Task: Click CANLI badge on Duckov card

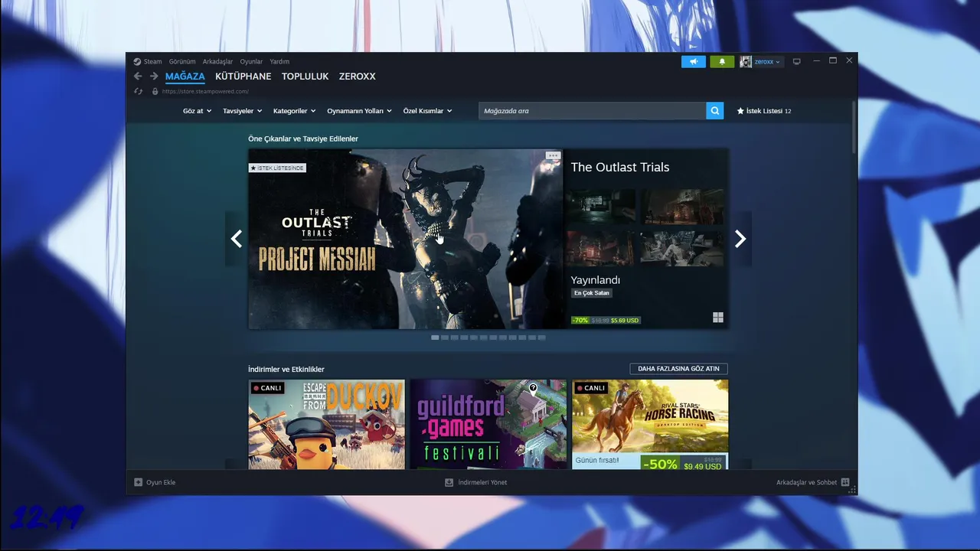Action: click(x=268, y=388)
